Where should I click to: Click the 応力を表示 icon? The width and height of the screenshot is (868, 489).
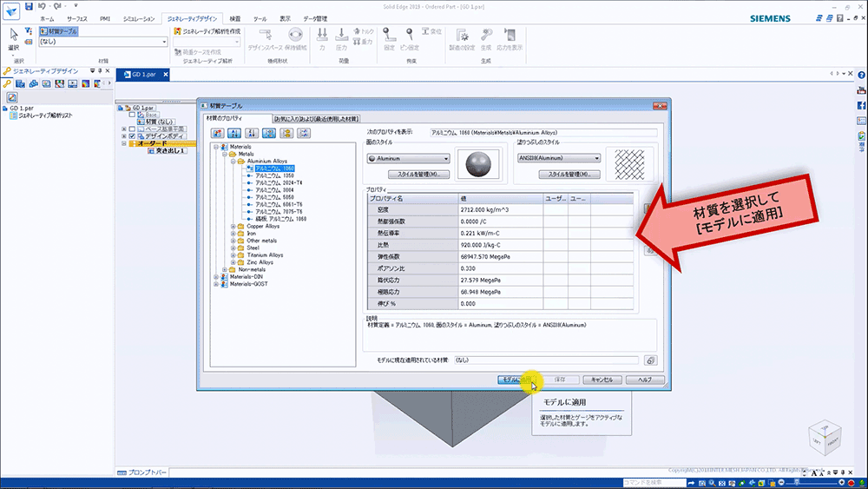pyautogui.click(x=510, y=39)
